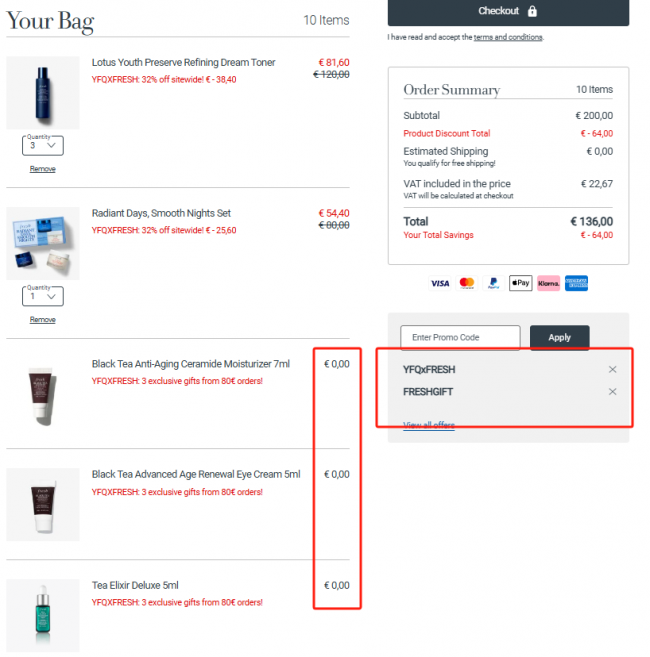Open the terms and conditions link

(x=508, y=37)
